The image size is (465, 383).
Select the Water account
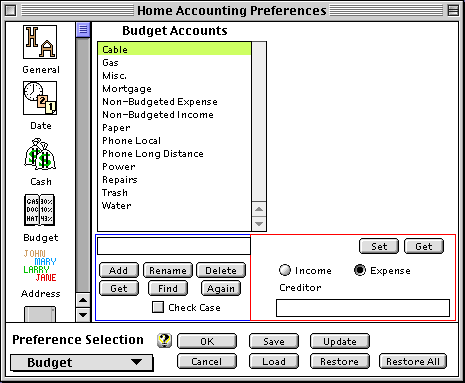click(174, 205)
